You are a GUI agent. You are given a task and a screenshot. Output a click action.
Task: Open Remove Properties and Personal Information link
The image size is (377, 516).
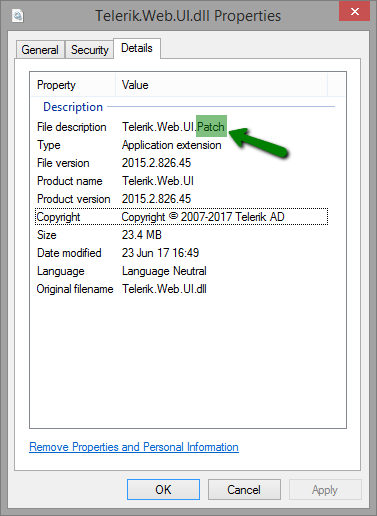(x=134, y=447)
